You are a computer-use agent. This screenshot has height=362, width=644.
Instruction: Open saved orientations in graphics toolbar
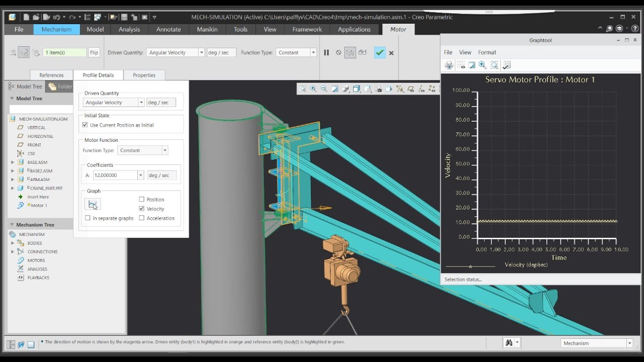click(367, 89)
